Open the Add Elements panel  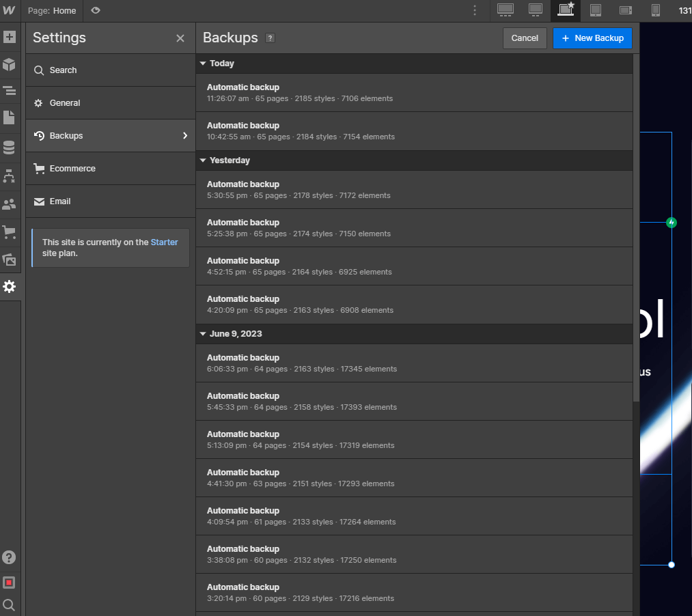(x=10, y=37)
